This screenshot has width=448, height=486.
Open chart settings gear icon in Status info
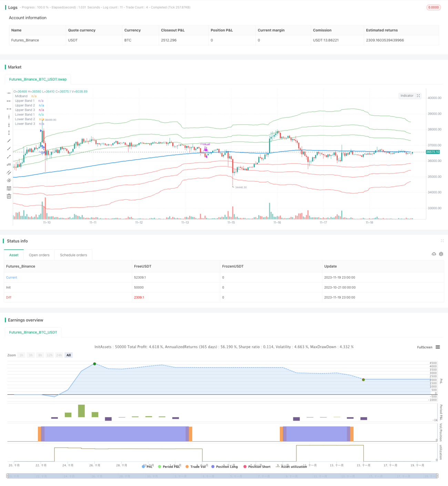pyautogui.click(x=441, y=254)
